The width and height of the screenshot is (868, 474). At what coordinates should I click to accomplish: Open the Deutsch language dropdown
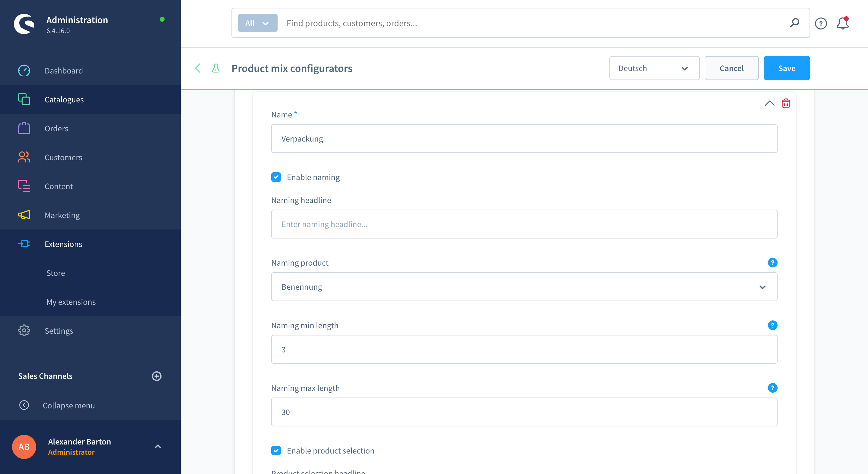click(x=654, y=68)
